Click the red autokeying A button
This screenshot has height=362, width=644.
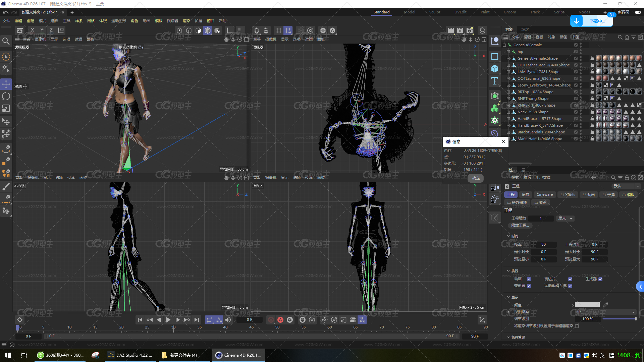click(x=280, y=320)
